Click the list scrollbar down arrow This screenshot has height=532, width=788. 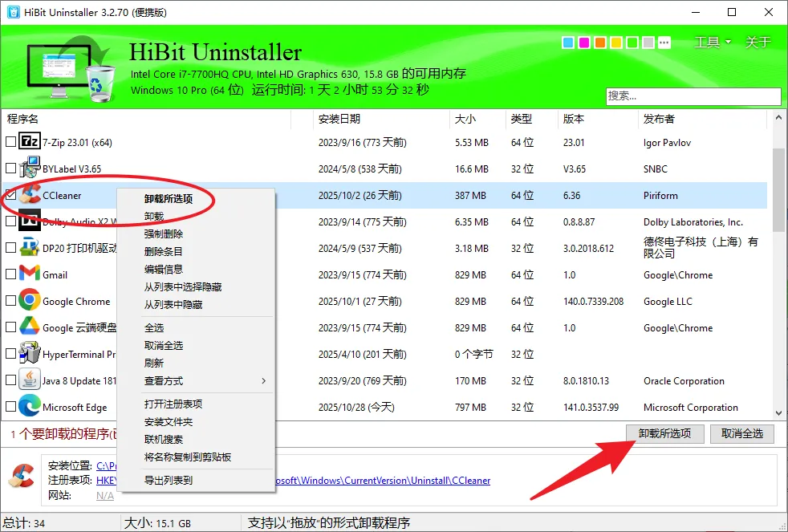tap(778, 413)
